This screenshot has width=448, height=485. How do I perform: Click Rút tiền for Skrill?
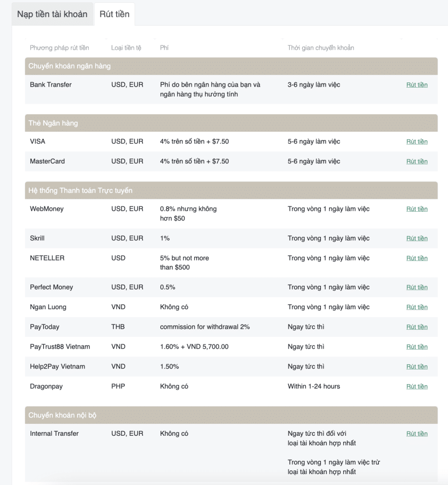click(417, 238)
